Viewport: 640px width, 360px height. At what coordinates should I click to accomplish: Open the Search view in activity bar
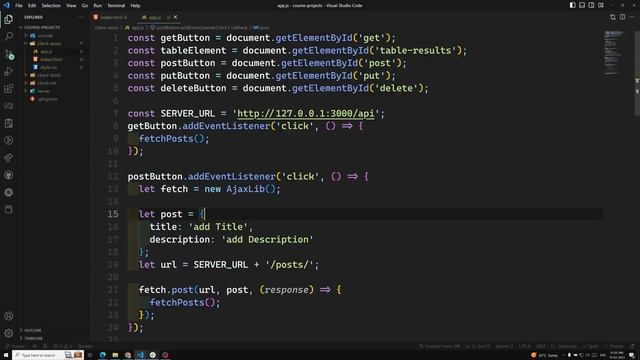[x=9, y=36]
